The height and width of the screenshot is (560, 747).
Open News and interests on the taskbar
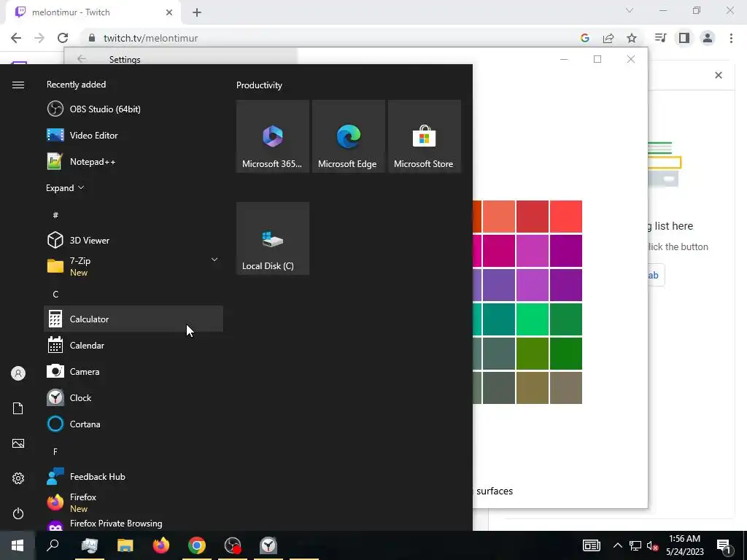tap(591, 545)
